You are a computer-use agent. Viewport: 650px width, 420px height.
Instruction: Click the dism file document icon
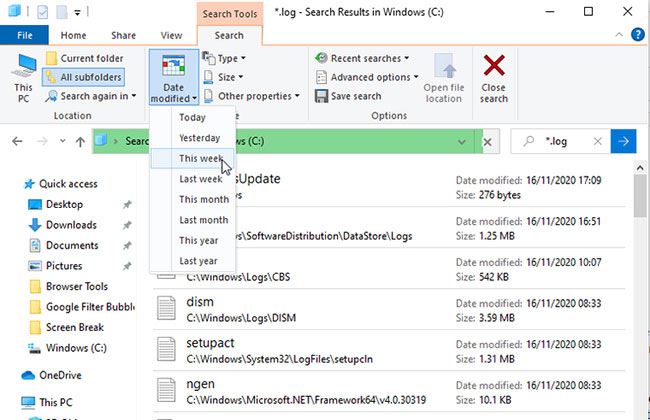click(x=166, y=308)
